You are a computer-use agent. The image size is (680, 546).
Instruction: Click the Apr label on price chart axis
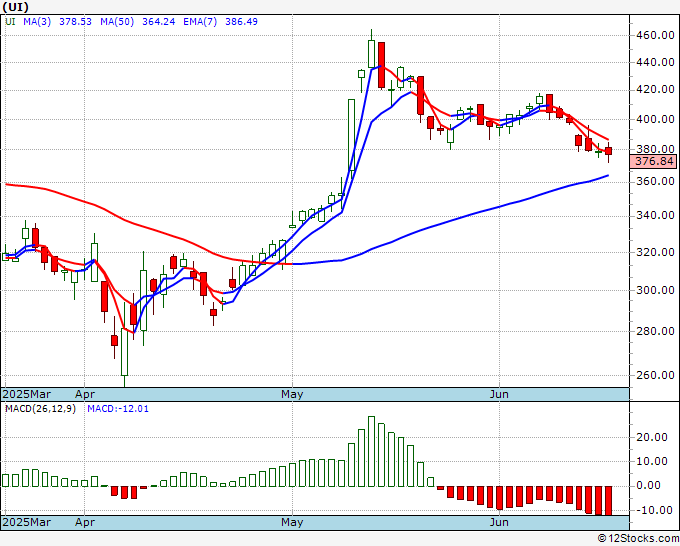pyautogui.click(x=85, y=395)
